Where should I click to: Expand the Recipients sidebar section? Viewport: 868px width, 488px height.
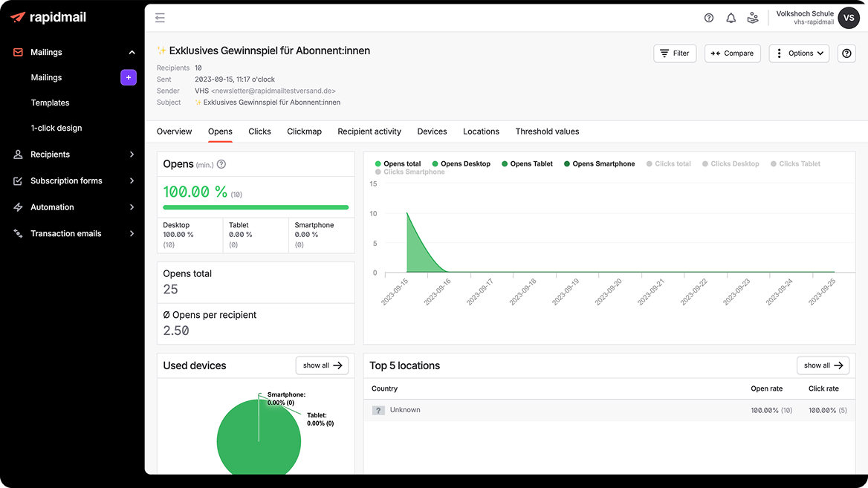[x=74, y=154]
